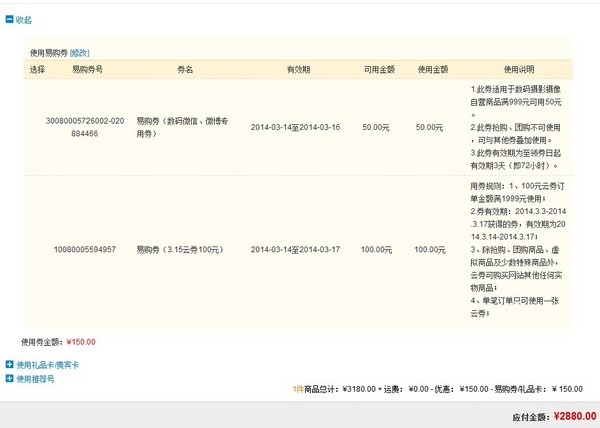Select coupon name 易购券（3.15云券100元）
The height and width of the screenshot is (428, 600).
[x=180, y=250]
